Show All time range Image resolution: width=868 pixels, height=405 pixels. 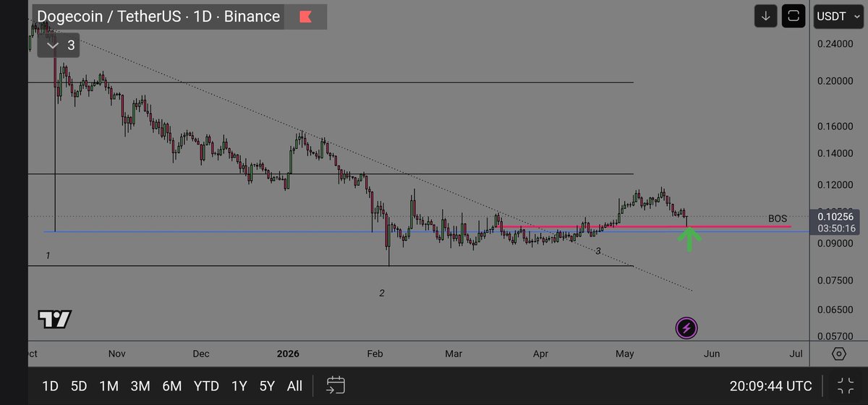[294, 385]
